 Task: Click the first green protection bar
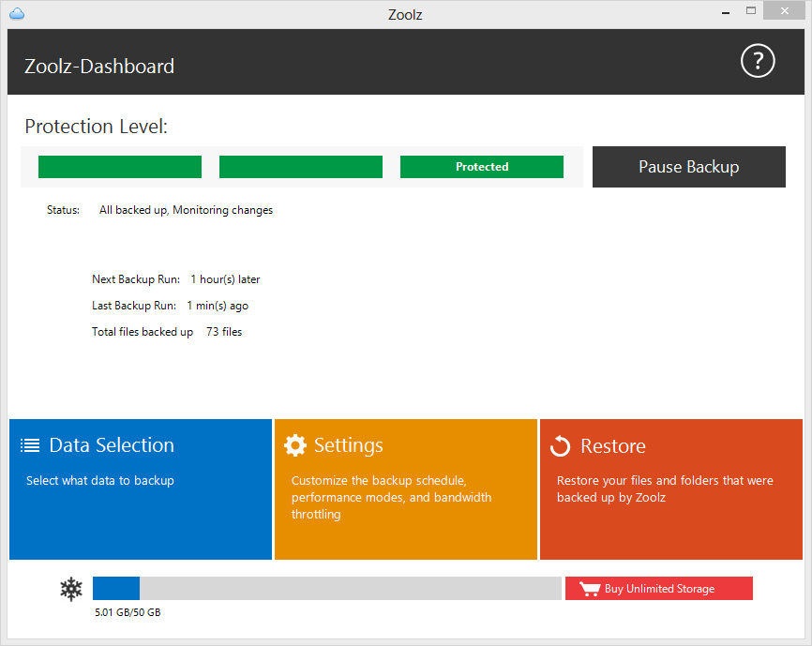(120, 167)
